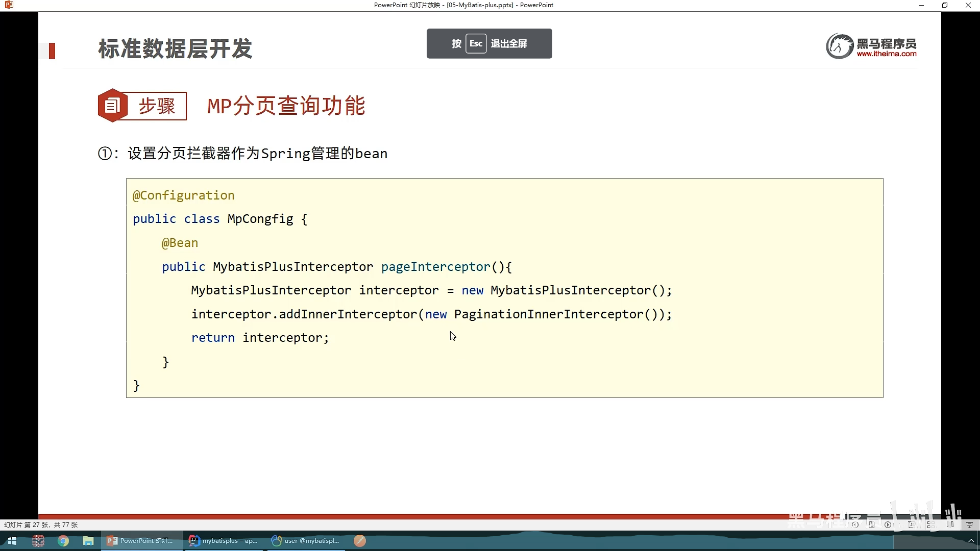Switch to IntelliJ mybatisplus window
Screen dimensions: 980x551
click(x=224, y=541)
